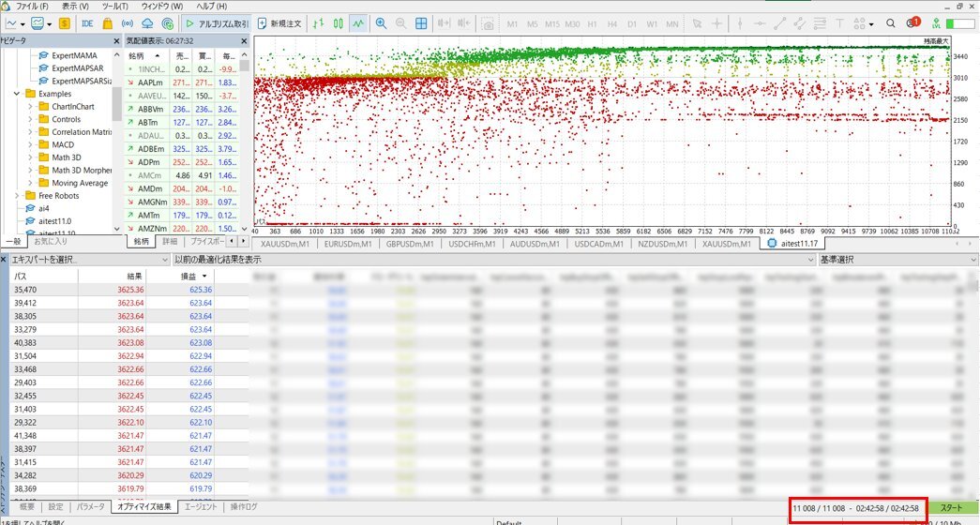Switch to the XAUUSDm,M1 chart tab
This screenshot has width=980, height=525.
click(289, 244)
